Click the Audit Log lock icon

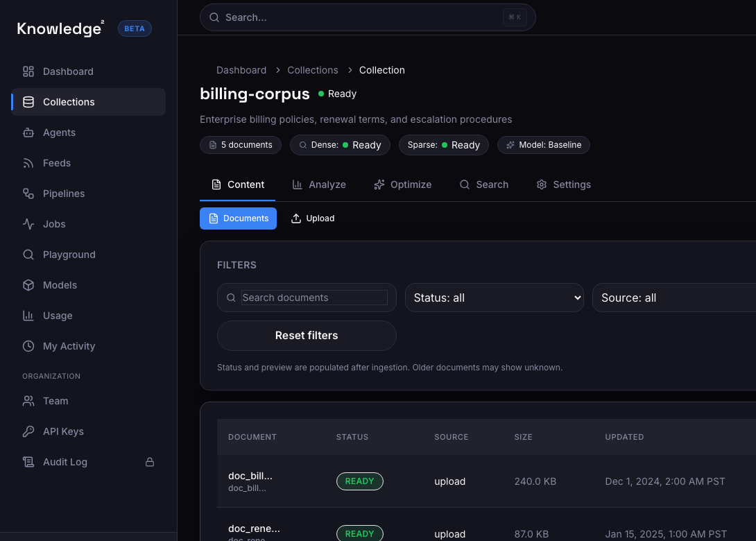(x=150, y=461)
